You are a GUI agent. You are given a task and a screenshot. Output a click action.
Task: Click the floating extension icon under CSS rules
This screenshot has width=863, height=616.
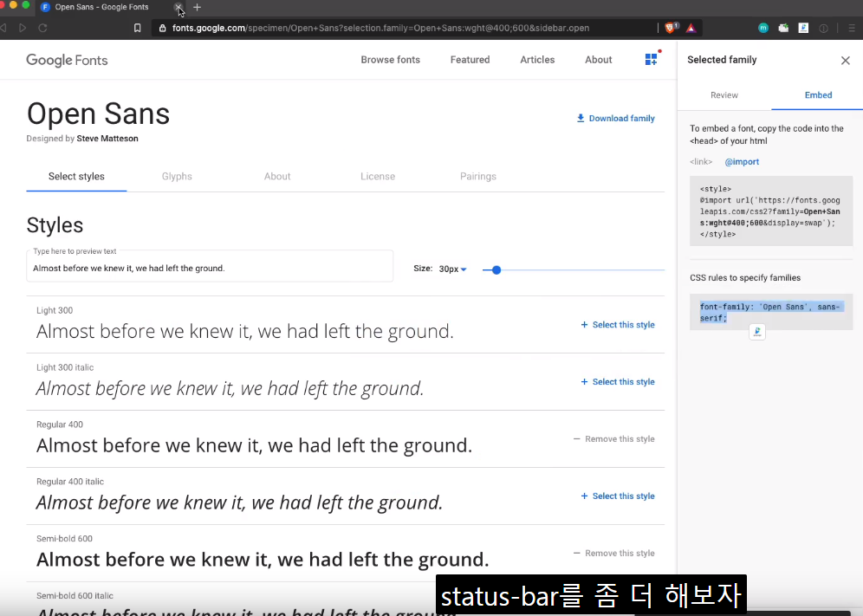pyautogui.click(x=757, y=332)
